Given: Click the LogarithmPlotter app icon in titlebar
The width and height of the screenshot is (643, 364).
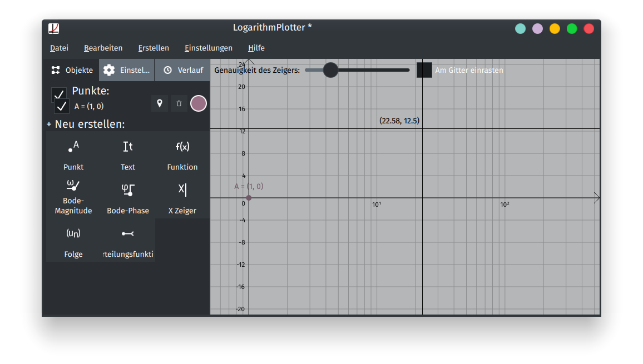Looking at the screenshot, I should (54, 28).
